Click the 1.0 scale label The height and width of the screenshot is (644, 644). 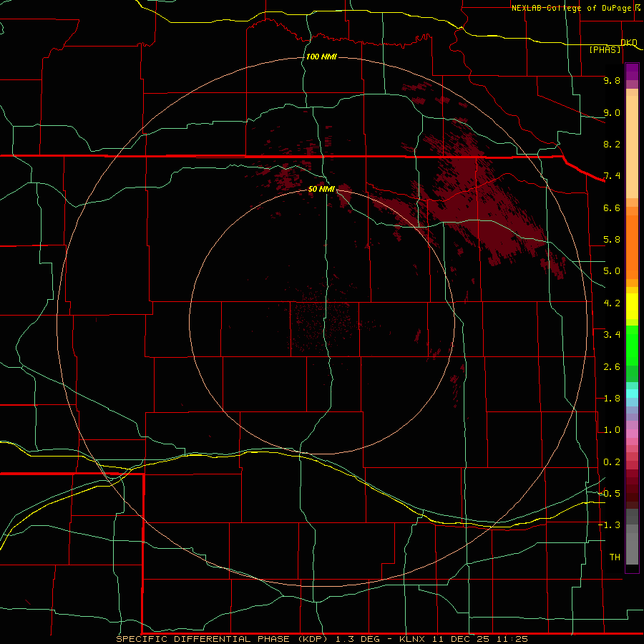(612, 430)
